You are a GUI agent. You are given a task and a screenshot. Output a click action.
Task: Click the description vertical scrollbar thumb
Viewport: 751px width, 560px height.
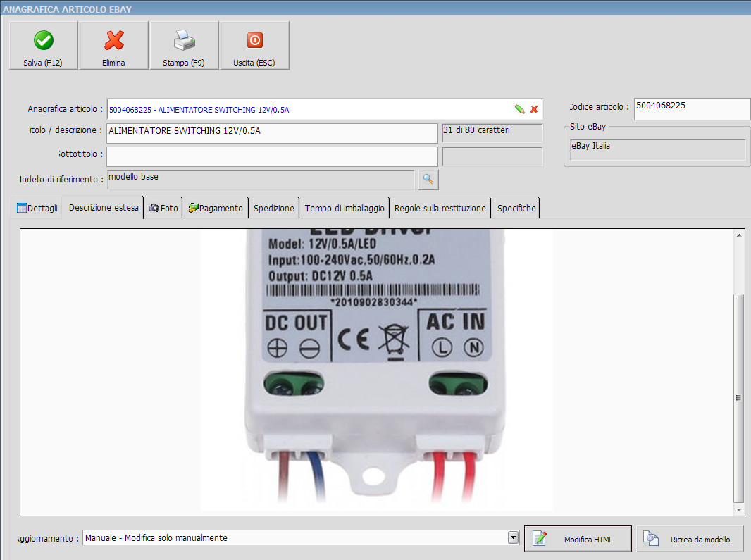pos(739,399)
